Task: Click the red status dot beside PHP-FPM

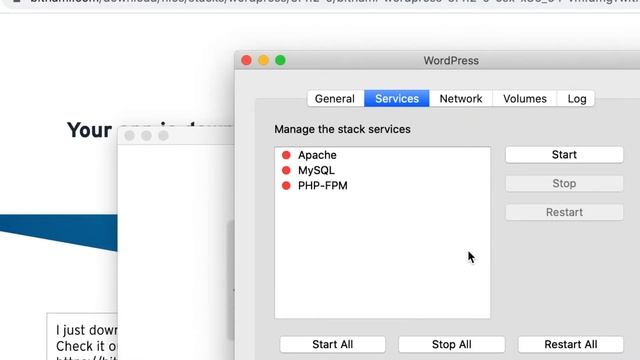Action: (x=286, y=186)
